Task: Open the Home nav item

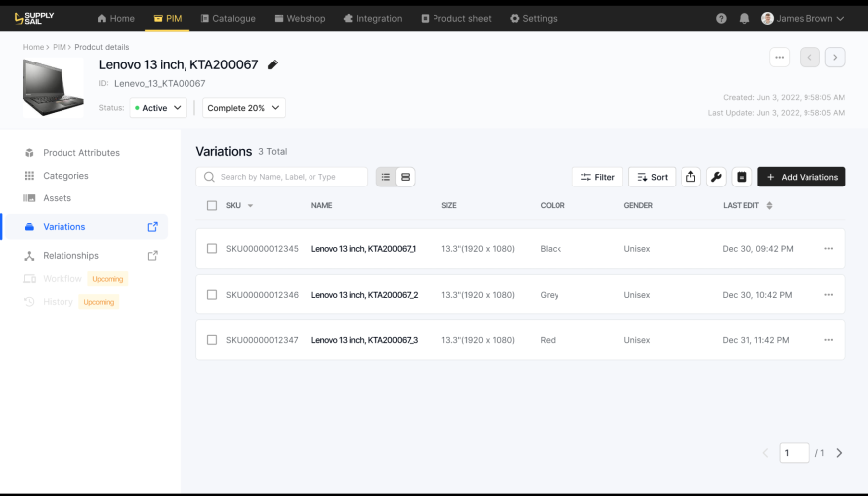Action: [x=116, y=18]
